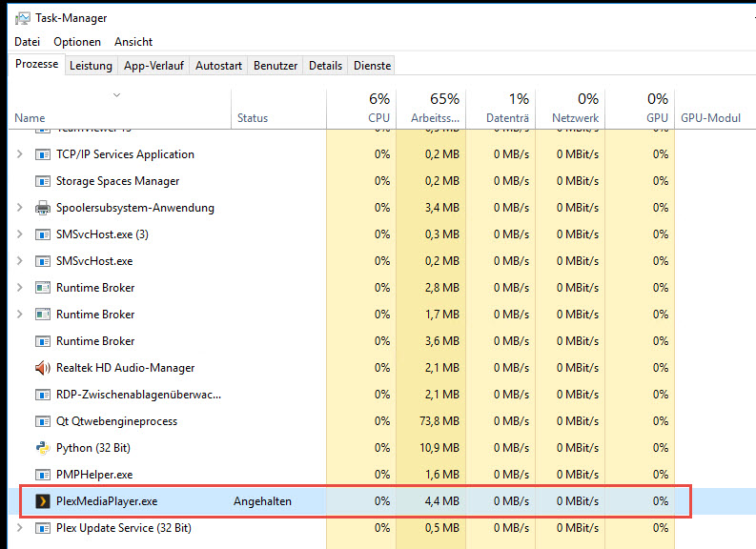Viewport: 756px width, 549px height.
Task: Switch to the Autostart tab
Action: pos(219,66)
